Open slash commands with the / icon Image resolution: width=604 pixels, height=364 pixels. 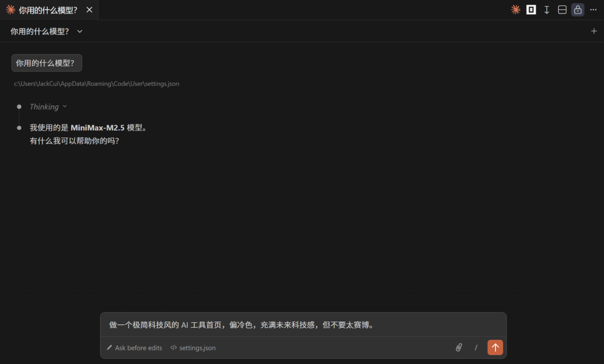(x=476, y=347)
